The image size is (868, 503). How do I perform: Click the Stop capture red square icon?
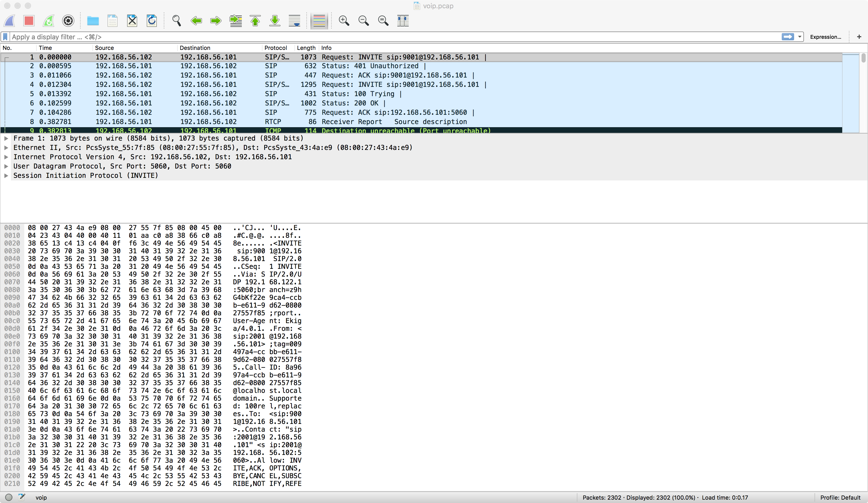[x=29, y=21]
